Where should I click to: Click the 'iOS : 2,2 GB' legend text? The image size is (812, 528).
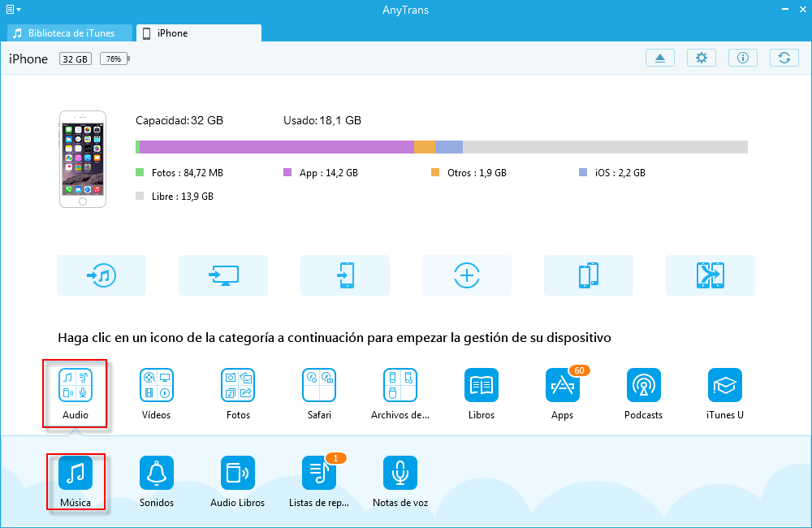pos(620,173)
